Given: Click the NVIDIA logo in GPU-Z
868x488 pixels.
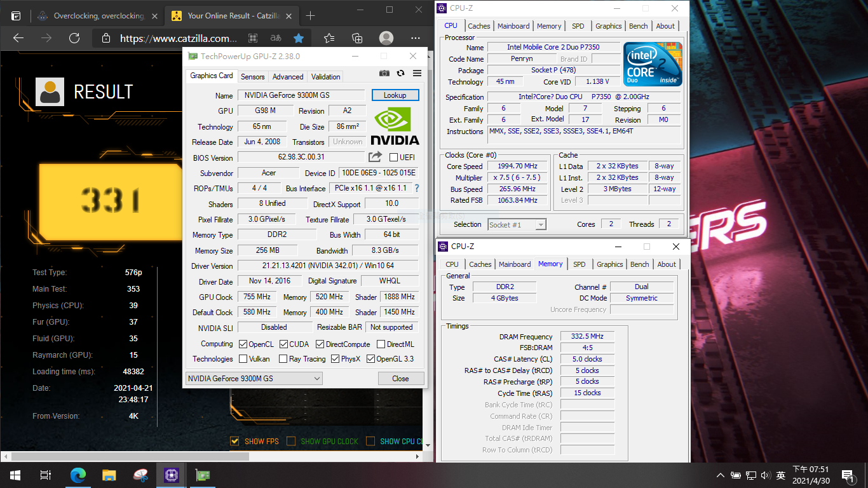Looking at the screenshot, I should pos(395,126).
